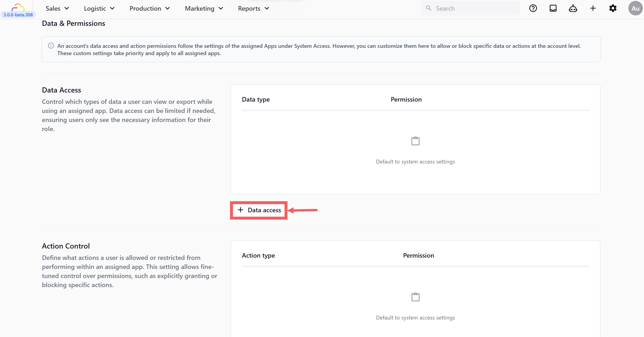Expand the Production dropdown menu
This screenshot has height=337, width=644.
150,9
